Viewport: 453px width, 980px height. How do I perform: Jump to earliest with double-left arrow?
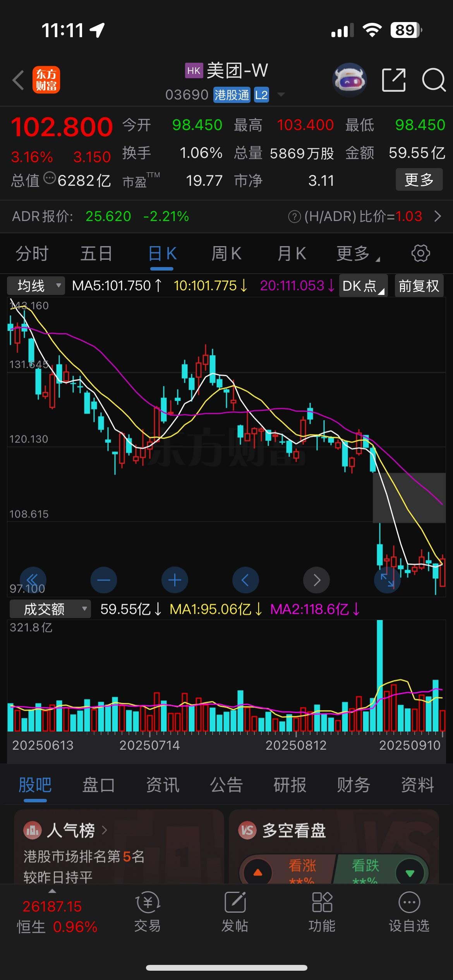click(33, 580)
